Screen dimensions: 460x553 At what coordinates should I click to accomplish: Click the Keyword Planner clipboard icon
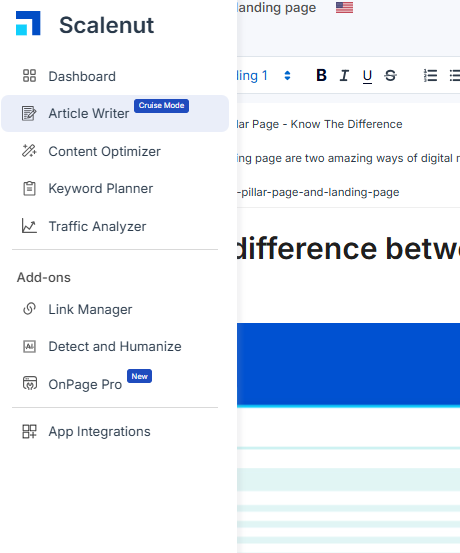tap(29, 188)
